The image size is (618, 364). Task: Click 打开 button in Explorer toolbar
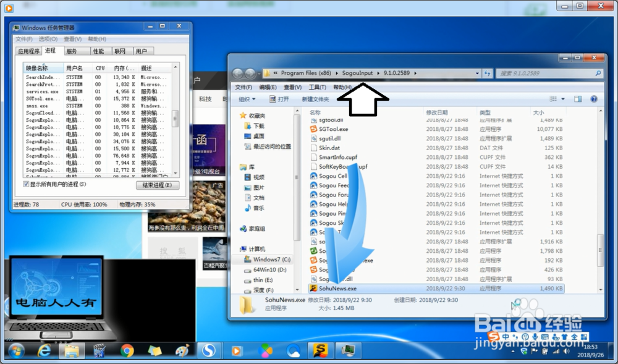pos(279,99)
